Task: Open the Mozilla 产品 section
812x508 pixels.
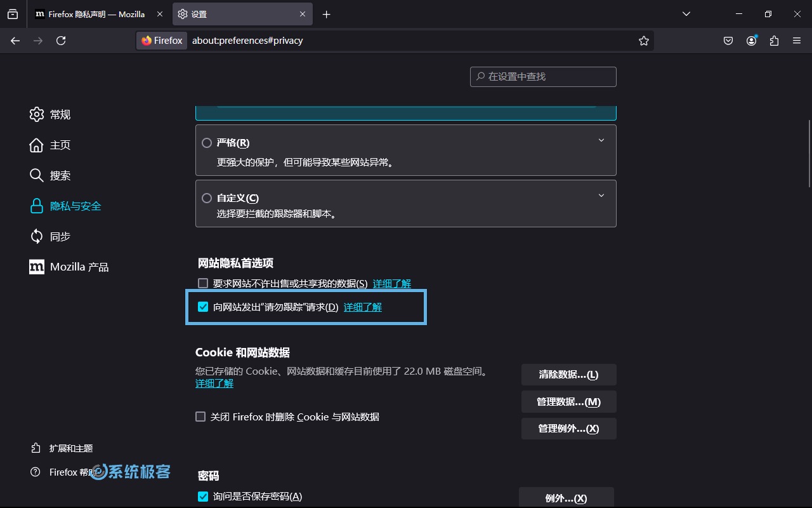Action: click(69, 267)
